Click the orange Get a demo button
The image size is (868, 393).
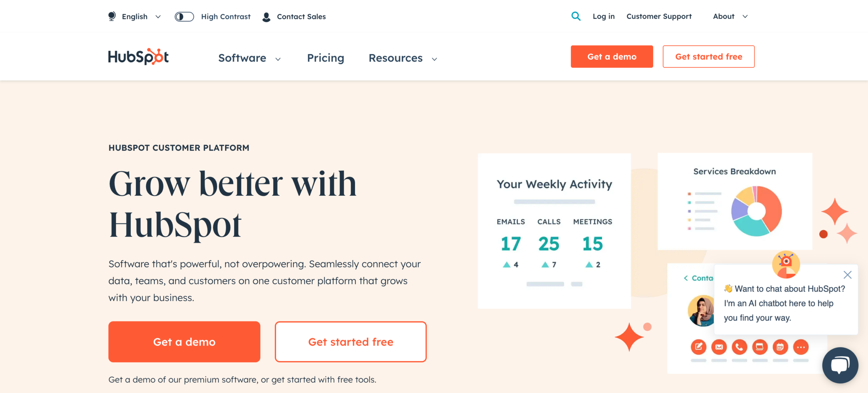(x=612, y=56)
